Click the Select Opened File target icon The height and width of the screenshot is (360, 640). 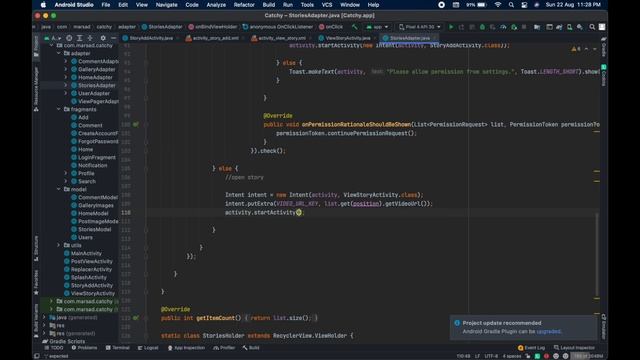coord(69,38)
